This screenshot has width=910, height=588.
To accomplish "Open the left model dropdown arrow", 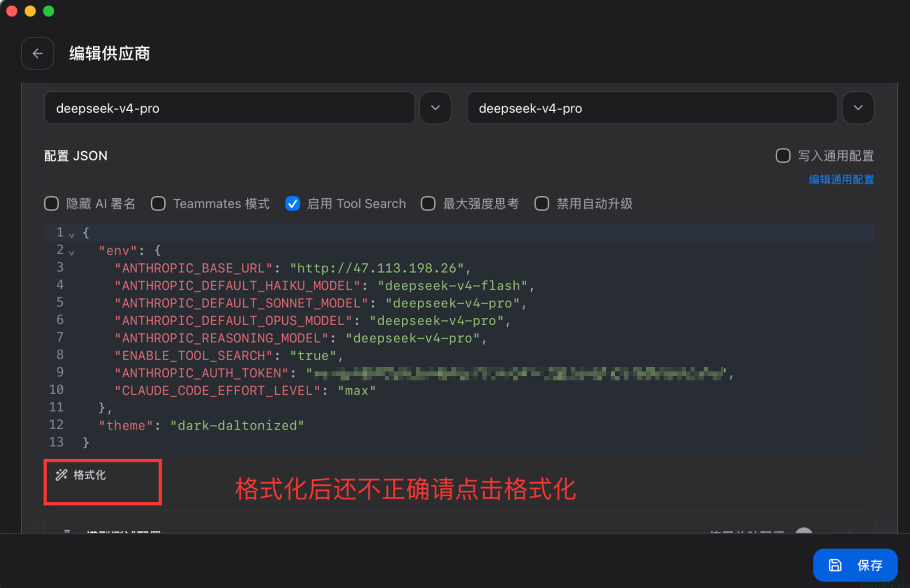I will tap(435, 108).
